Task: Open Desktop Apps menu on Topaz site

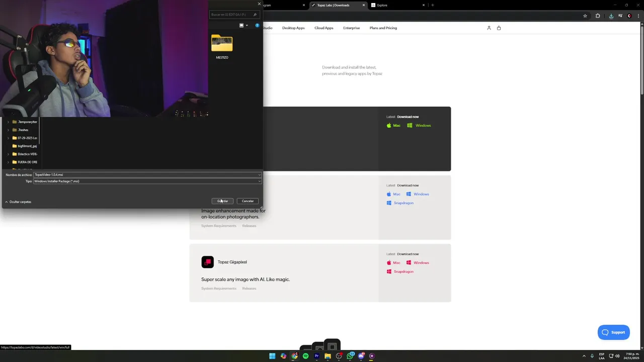Action: click(x=293, y=28)
